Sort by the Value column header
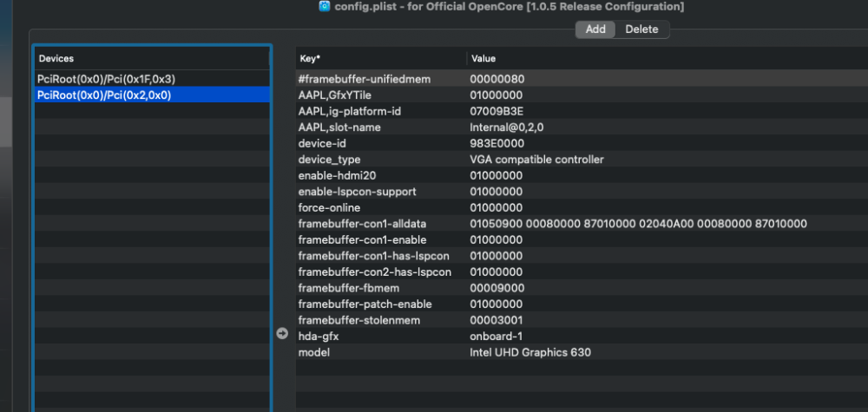The width and height of the screenshot is (868, 412). 667,58
